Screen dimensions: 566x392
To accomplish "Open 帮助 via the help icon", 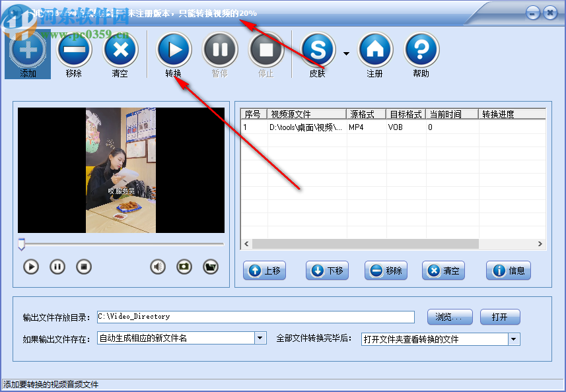I will [x=421, y=51].
